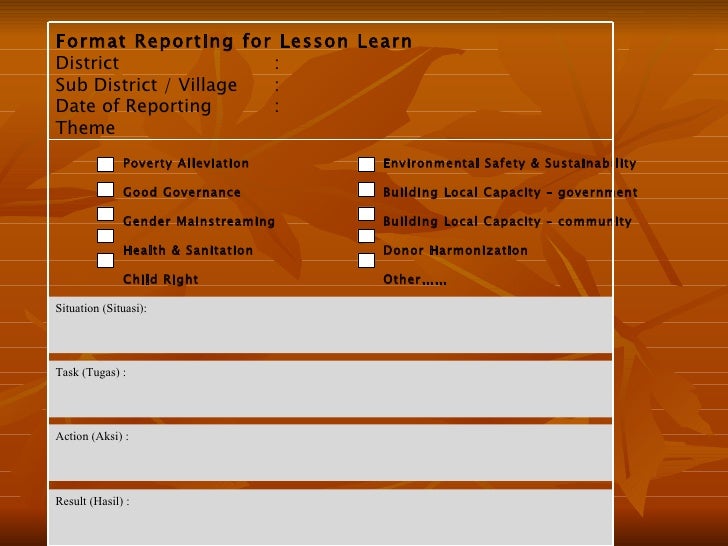Click the 'Sub District / Village' label
Viewport: 728px width, 546px height.
click(146, 85)
